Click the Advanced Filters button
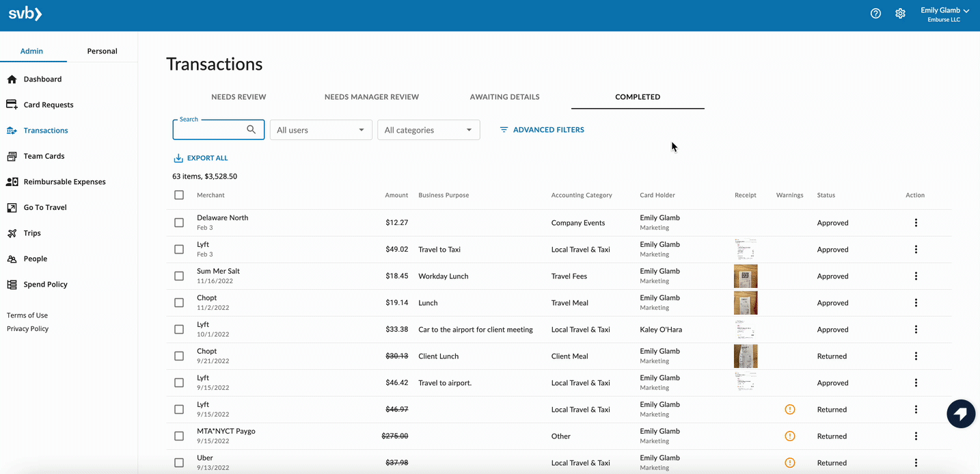Screen dimensions: 980x474 point(542,130)
